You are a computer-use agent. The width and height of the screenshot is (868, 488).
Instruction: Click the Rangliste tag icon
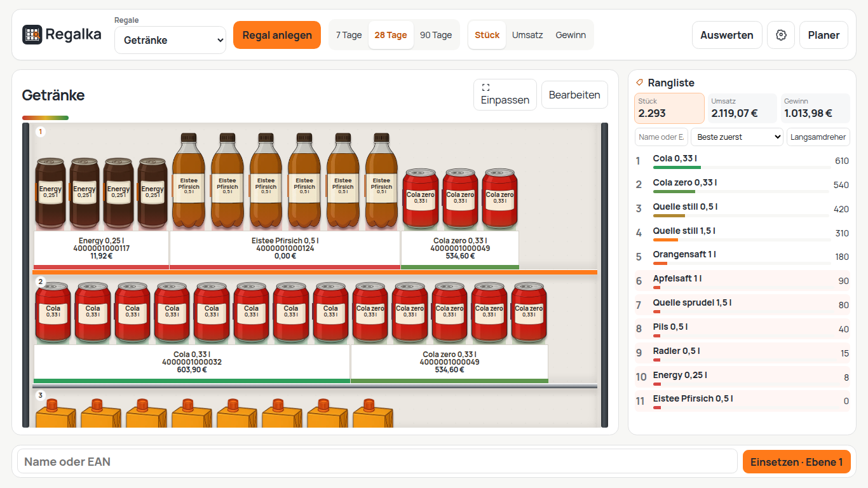pos(640,83)
